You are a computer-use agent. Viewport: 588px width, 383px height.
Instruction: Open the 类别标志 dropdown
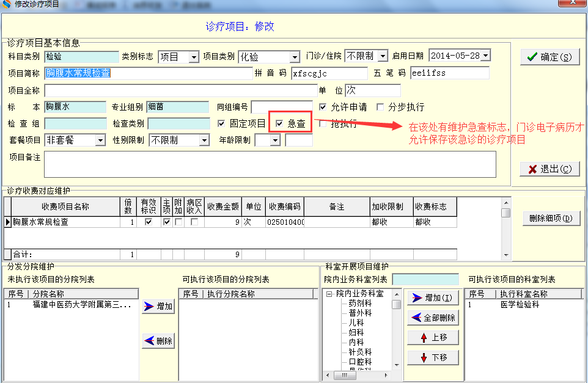click(194, 57)
